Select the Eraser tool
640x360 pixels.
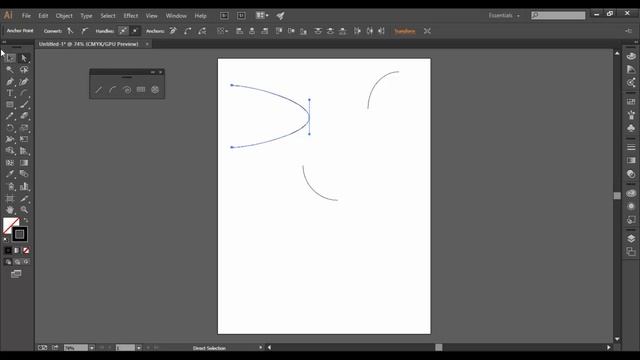pos(24,116)
